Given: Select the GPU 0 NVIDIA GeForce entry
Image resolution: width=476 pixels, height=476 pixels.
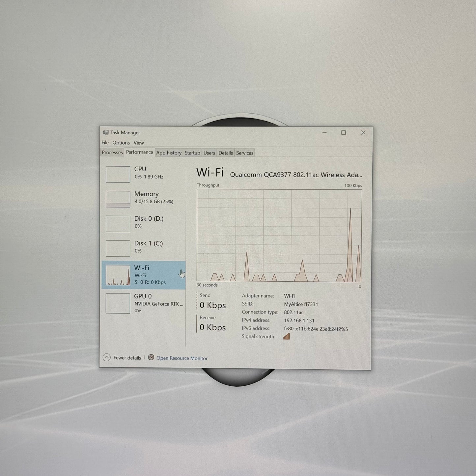Looking at the screenshot, I should click(x=144, y=303).
